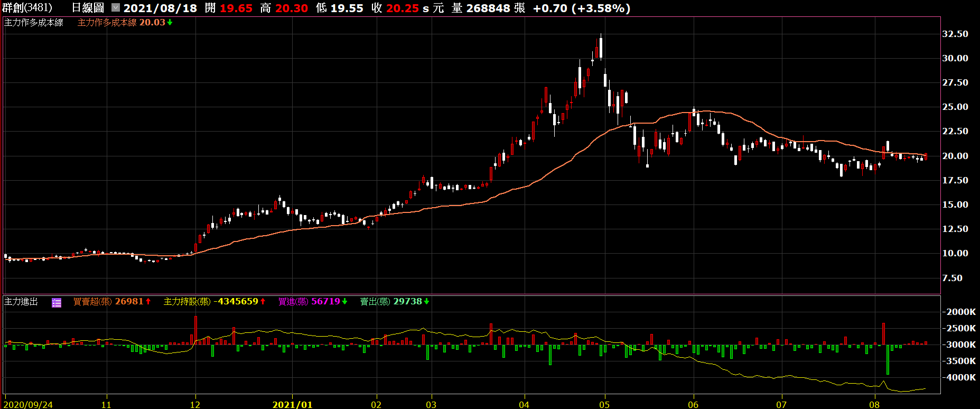Click the 2021/08/18 date in header
The width and height of the screenshot is (980, 409).
pyautogui.click(x=160, y=8)
